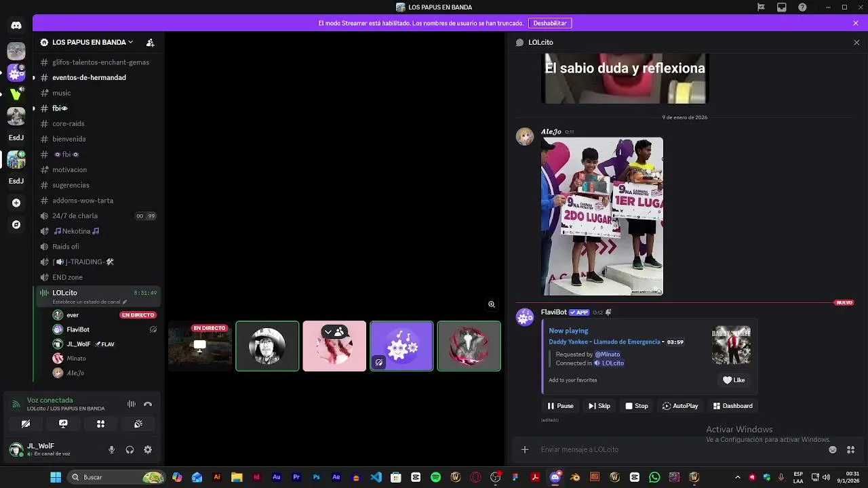Open FlaviBot Dashboard
Screen dimensions: 868x488
coord(733,406)
